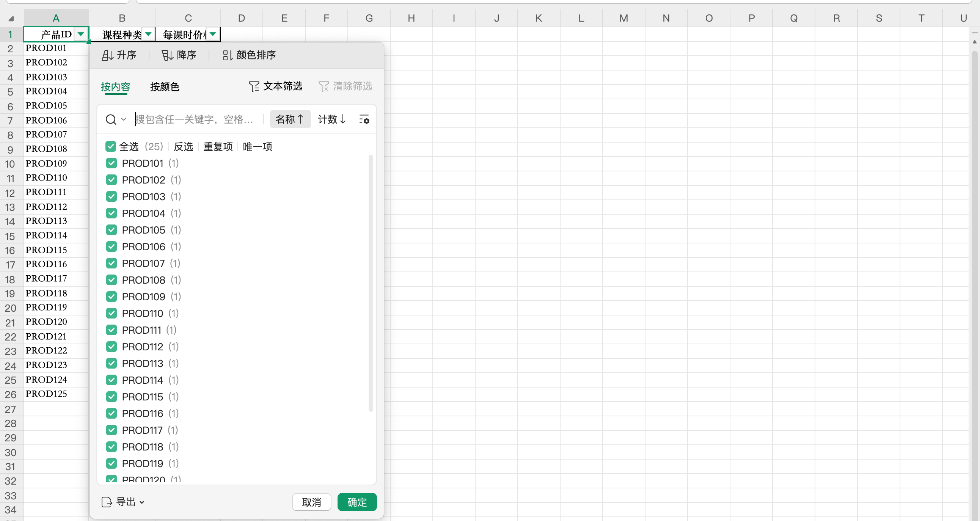Uncheck the 全选 select-all checkbox
Screen dimensions: 980x521
[x=111, y=146]
